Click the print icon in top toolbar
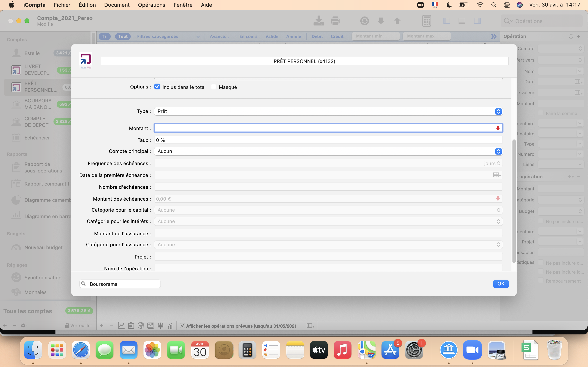The width and height of the screenshot is (588, 367). pos(335,21)
